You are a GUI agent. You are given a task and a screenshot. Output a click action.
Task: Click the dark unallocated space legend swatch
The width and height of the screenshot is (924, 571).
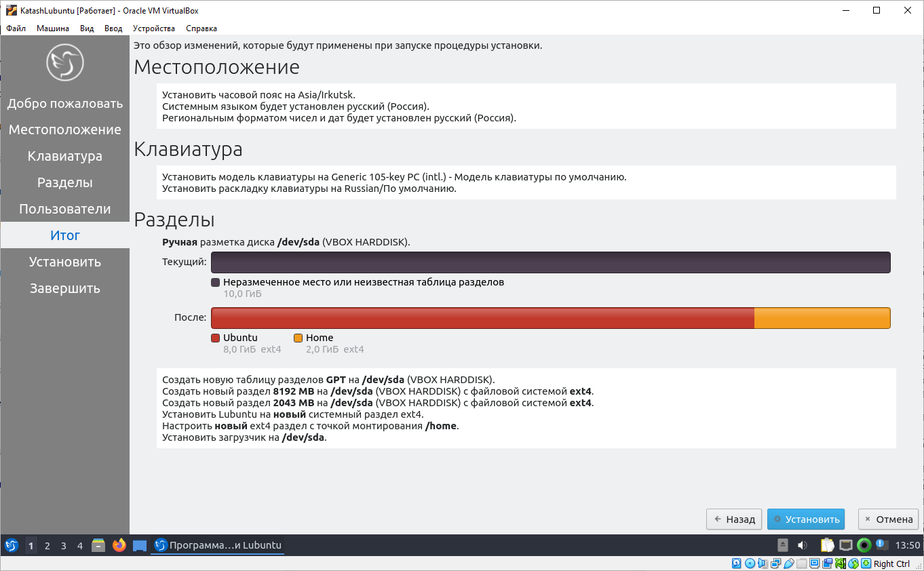pyautogui.click(x=216, y=282)
